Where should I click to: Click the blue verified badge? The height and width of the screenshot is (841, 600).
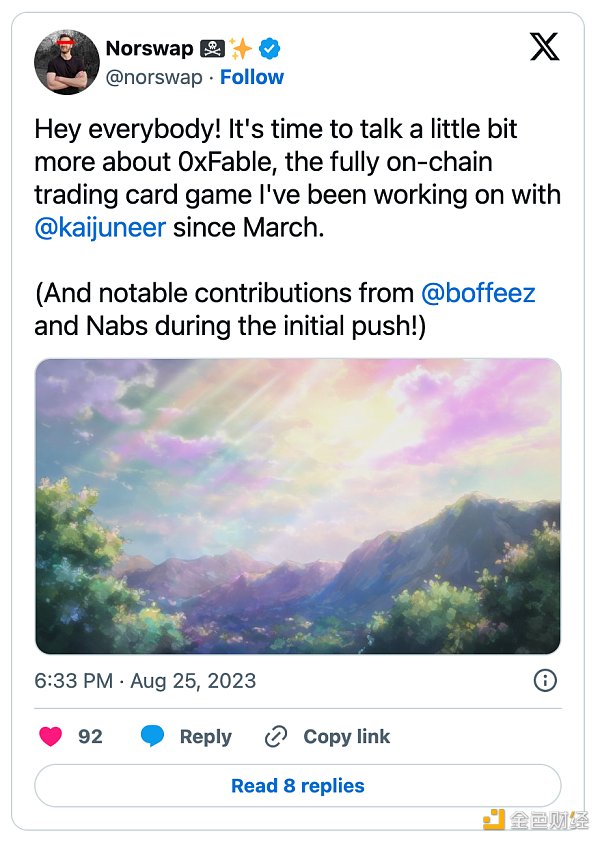(x=270, y=47)
